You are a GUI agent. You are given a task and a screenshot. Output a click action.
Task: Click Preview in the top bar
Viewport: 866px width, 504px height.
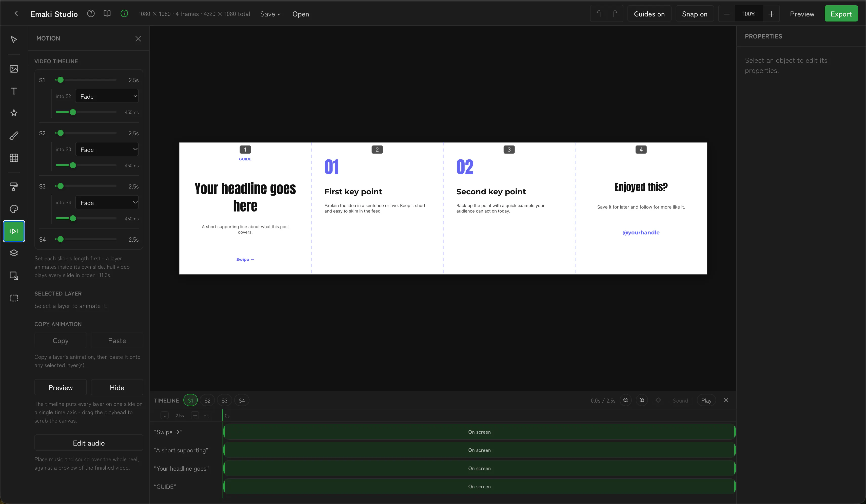[x=802, y=14]
